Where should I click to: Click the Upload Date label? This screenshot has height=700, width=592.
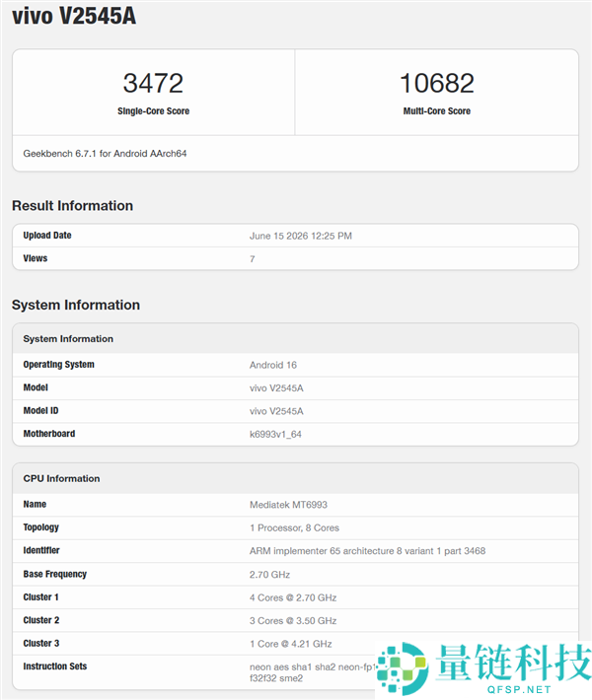(47, 236)
